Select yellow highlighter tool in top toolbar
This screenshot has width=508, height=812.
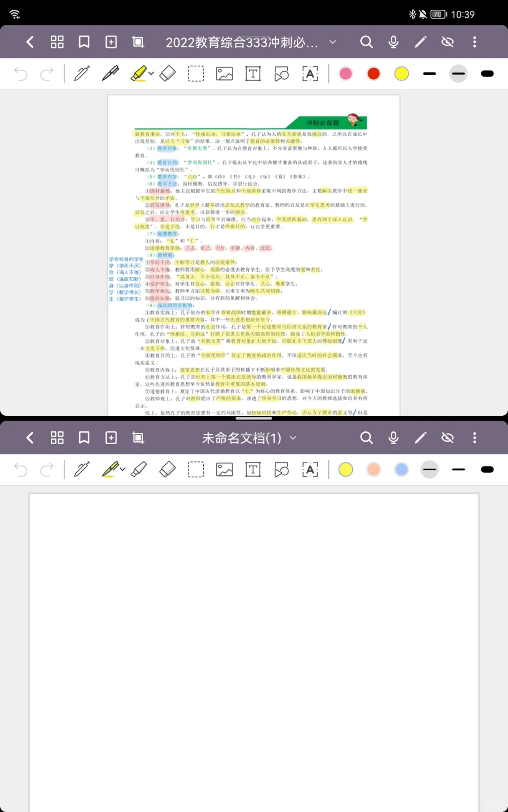(x=138, y=74)
